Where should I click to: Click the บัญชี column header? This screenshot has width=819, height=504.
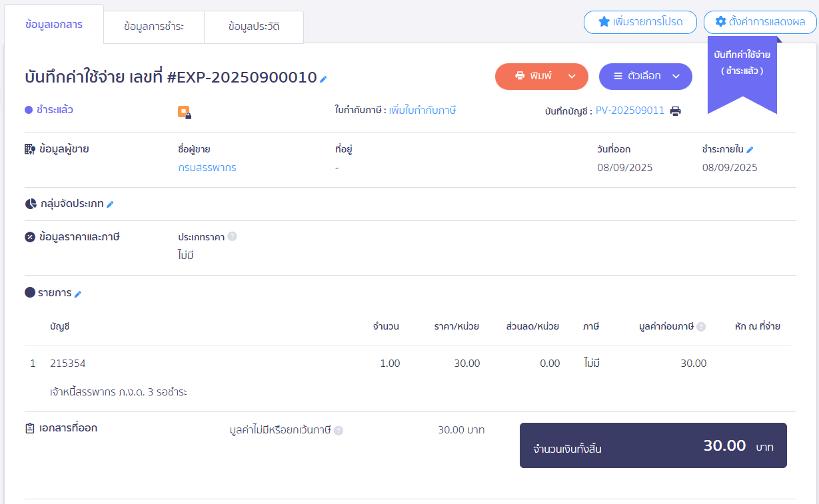click(60, 326)
